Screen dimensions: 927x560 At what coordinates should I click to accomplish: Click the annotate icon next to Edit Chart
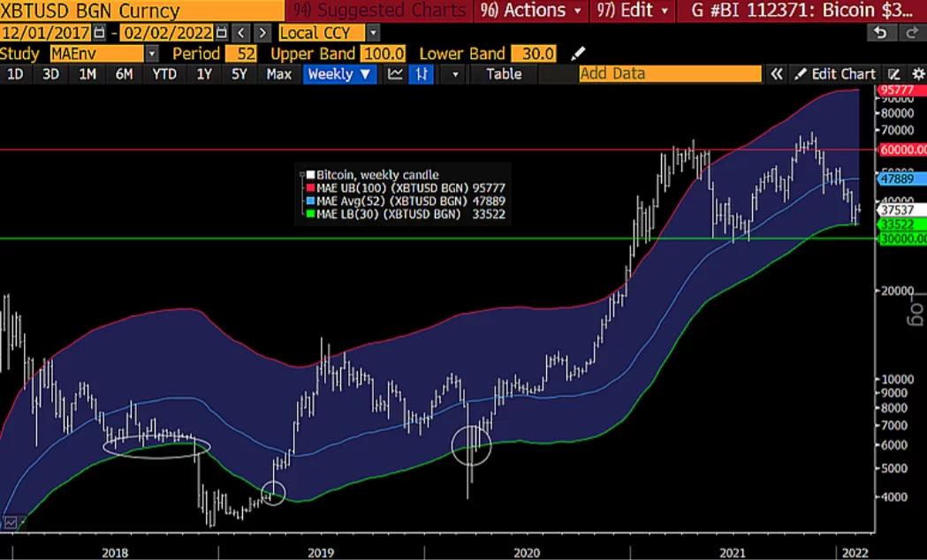(x=894, y=74)
